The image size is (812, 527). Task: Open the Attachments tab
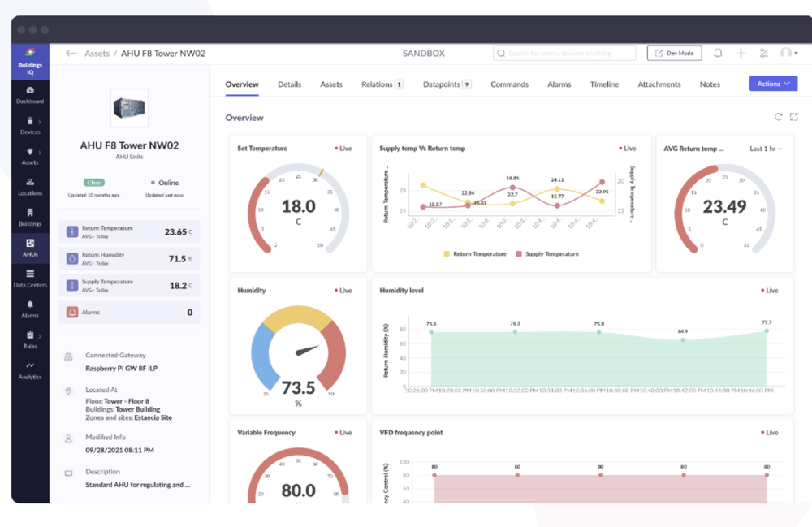pos(659,84)
